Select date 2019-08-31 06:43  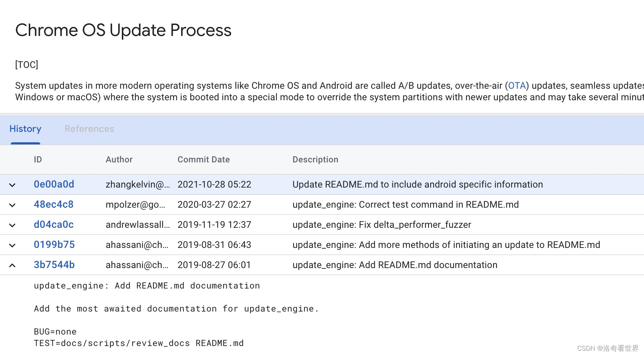[x=214, y=245]
